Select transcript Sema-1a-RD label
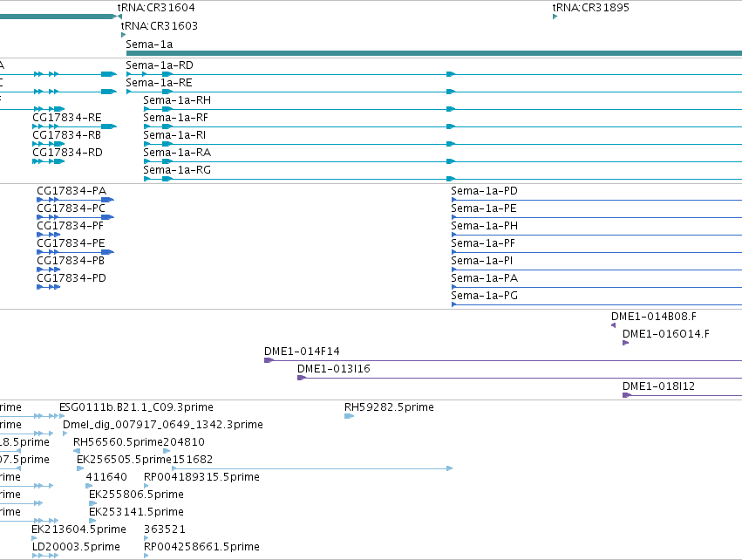742x560 pixels. coord(160,65)
